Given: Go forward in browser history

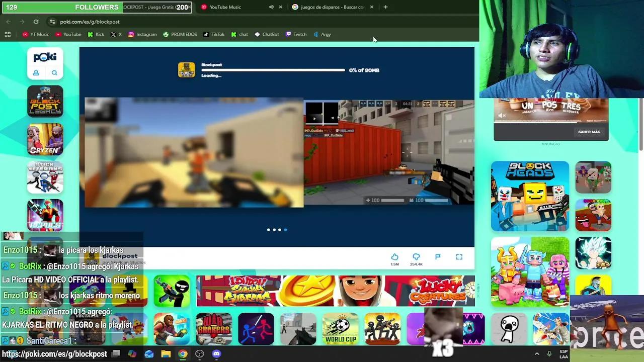Looking at the screenshot, I should pyautogui.click(x=22, y=22).
